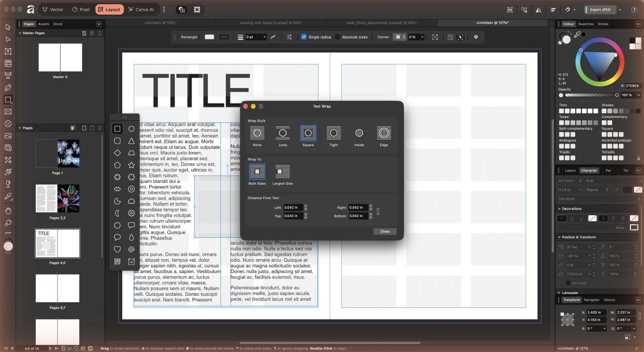The height and width of the screenshot is (352, 644).
Task: Collapse the Position & Transform section
Action: 559,237
